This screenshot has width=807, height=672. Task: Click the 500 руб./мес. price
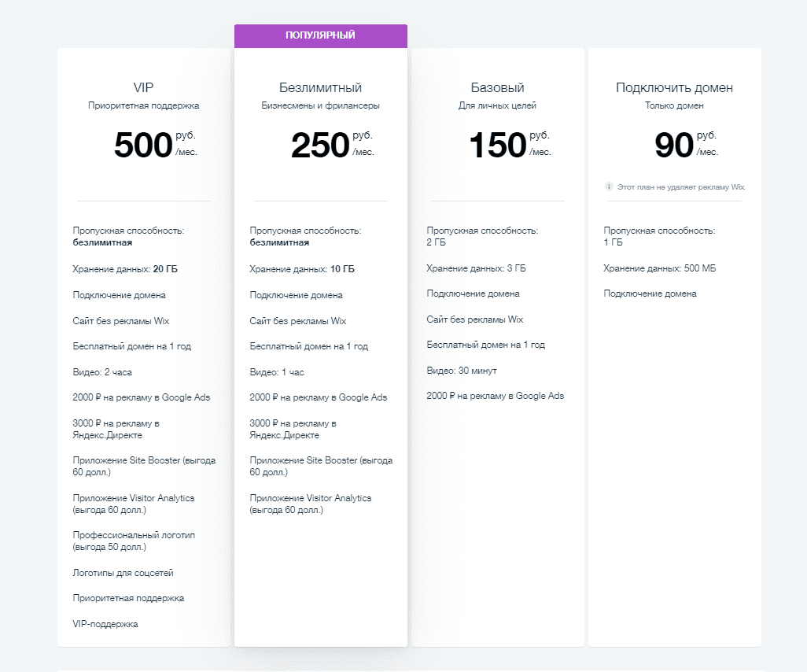pos(155,144)
